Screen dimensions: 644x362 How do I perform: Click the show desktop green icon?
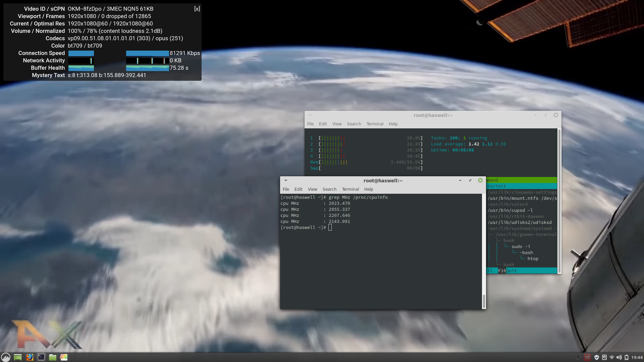click(18, 357)
